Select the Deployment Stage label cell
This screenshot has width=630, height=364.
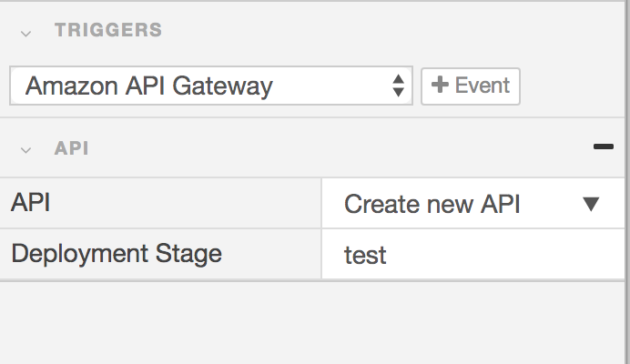coord(161,253)
